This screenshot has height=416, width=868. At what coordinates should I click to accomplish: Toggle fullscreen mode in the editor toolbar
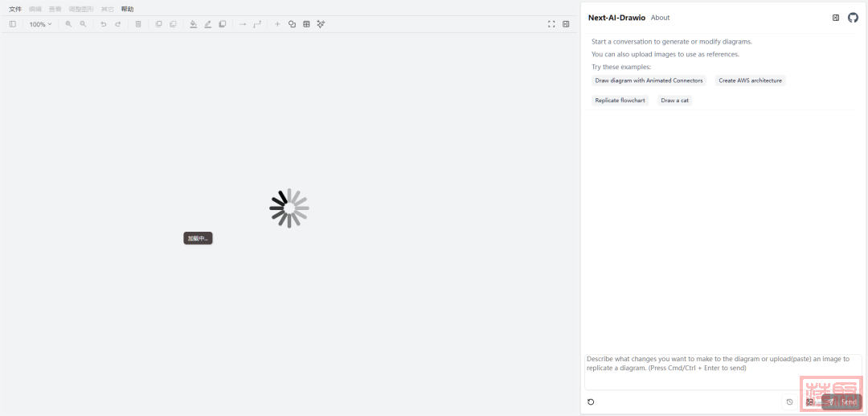coord(551,24)
